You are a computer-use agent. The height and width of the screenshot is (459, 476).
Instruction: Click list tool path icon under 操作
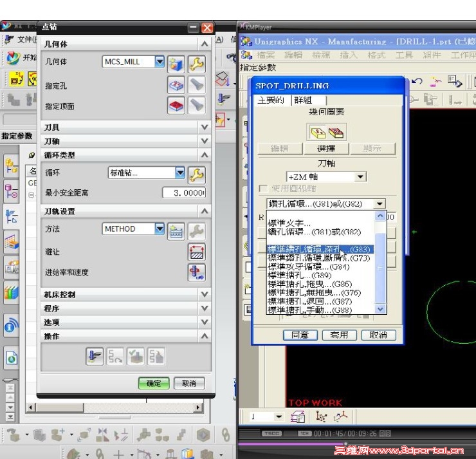tap(156, 356)
